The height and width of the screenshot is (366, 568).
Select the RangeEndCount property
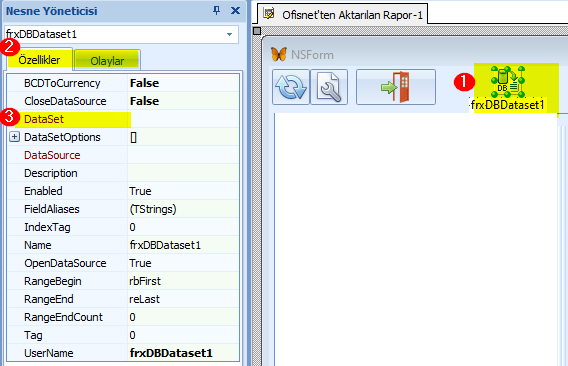point(63,317)
